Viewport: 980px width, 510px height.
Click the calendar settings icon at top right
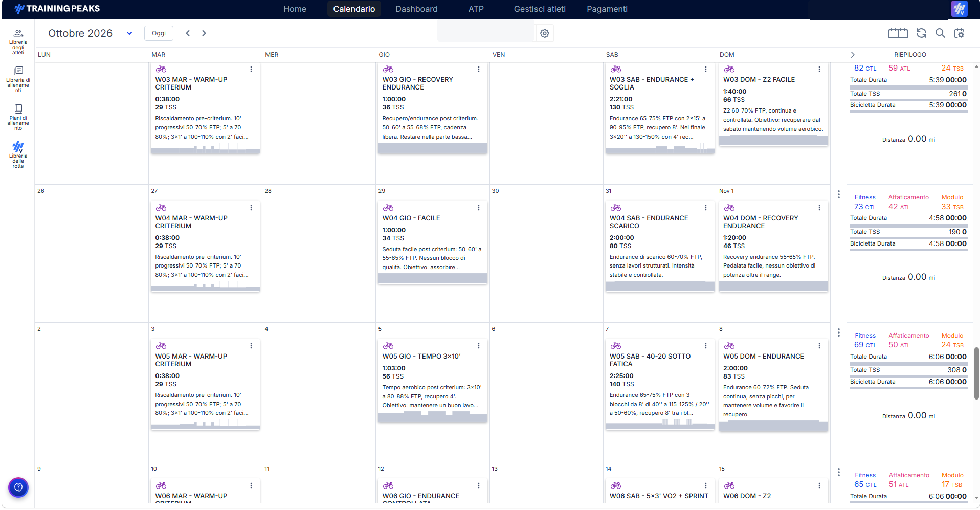tap(960, 33)
